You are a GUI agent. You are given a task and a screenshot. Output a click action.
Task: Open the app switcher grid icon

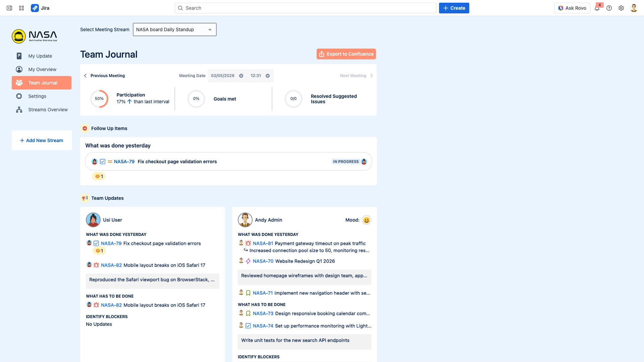(x=21, y=8)
